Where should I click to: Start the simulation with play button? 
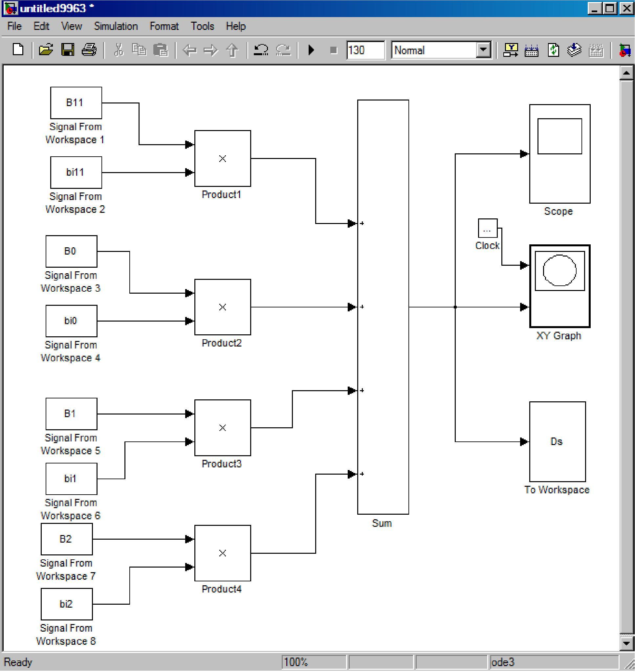[x=311, y=50]
